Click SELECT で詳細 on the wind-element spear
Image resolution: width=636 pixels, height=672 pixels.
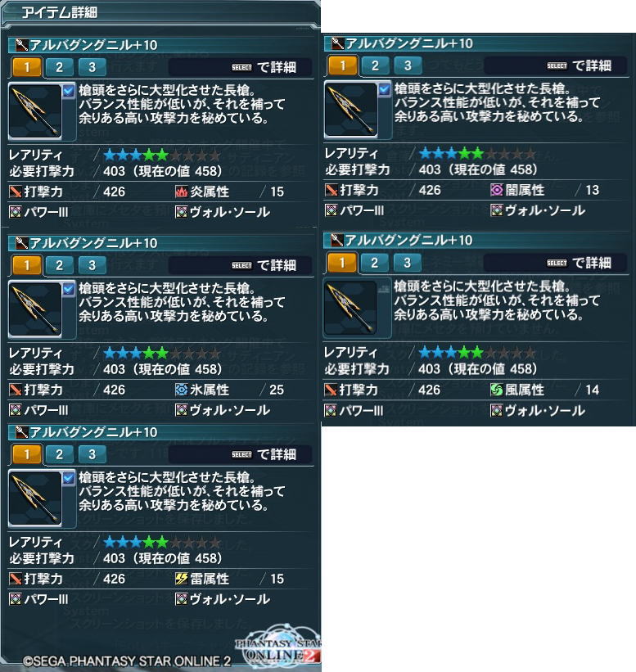pos(579,263)
